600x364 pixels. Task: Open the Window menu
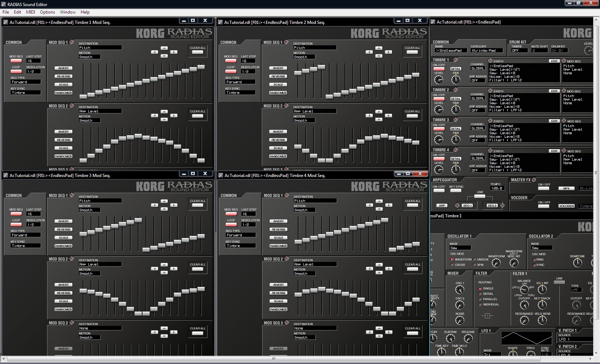(68, 12)
